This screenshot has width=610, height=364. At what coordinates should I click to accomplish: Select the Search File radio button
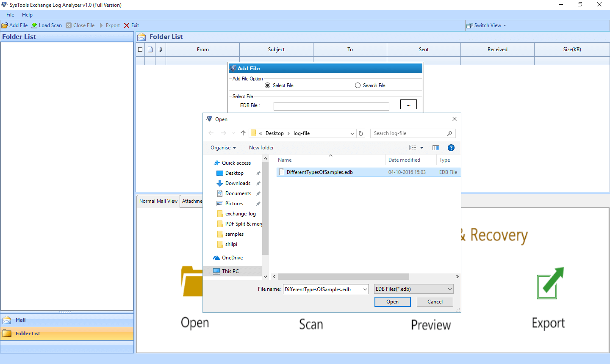[x=358, y=85]
